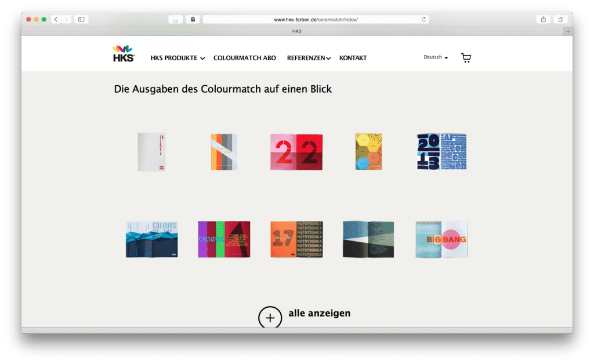The height and width of the screenshot is (364, 594).
Task: Click the HKS logo
Action: pyautogui.click(x=123, y=53)
